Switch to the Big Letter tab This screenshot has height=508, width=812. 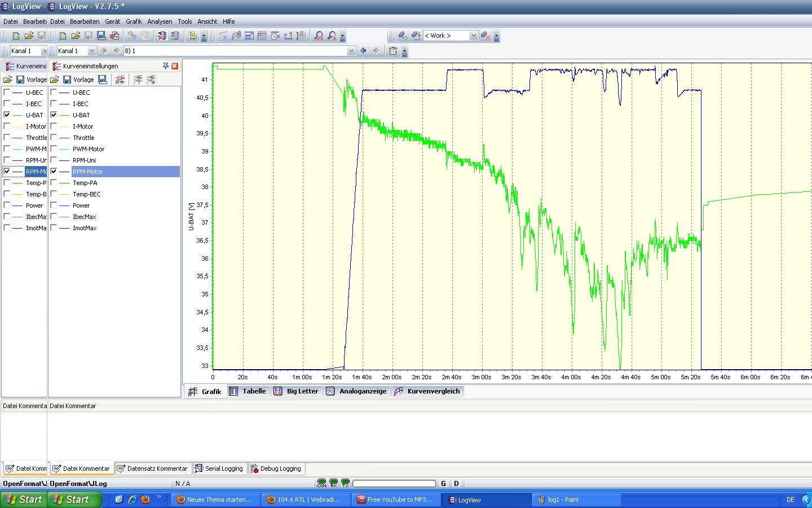tap(296, 391)
